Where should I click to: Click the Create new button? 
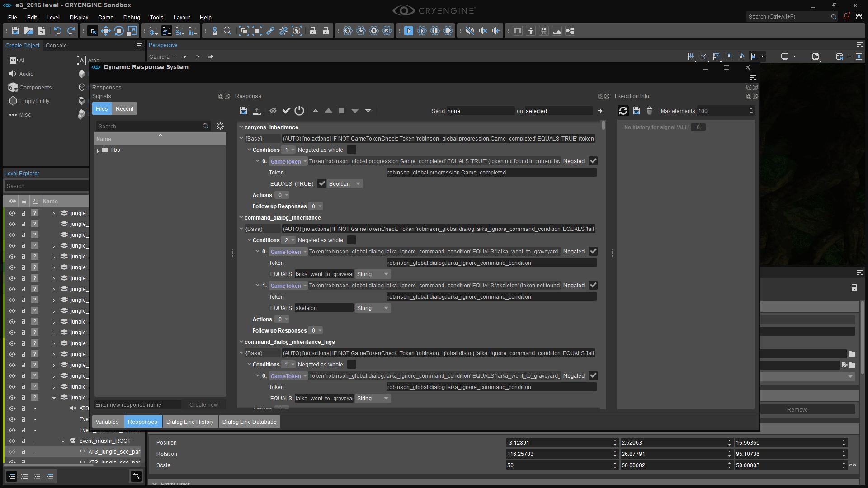coord(203,404)
